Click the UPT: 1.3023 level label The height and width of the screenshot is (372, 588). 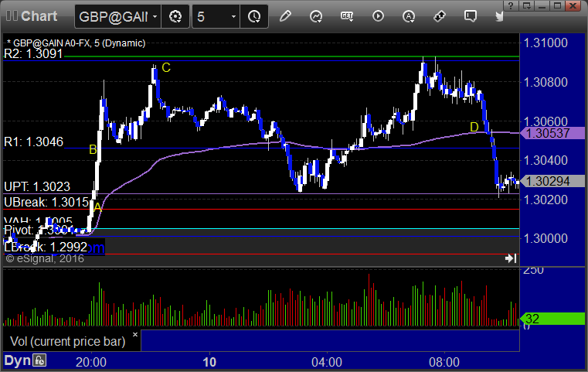pos(37,186)
